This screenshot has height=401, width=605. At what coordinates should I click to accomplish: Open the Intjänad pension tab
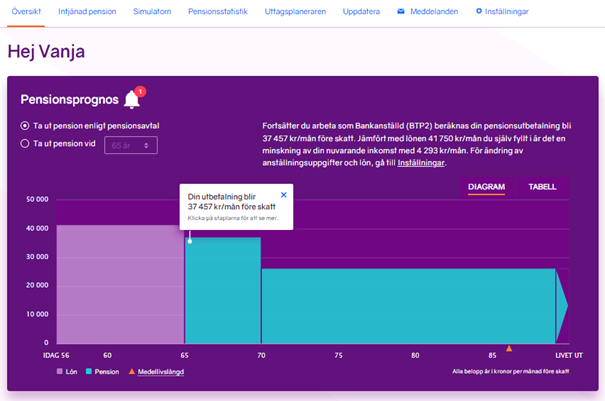pyautogui.click(x=87, y=12)
